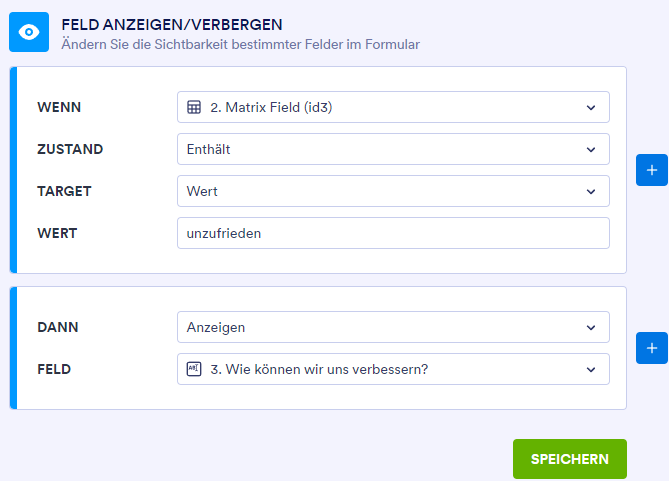Expand the TARGET dropdown chevron arrow
The width and height of the screenshot is (669, 481).
[590, 191]
